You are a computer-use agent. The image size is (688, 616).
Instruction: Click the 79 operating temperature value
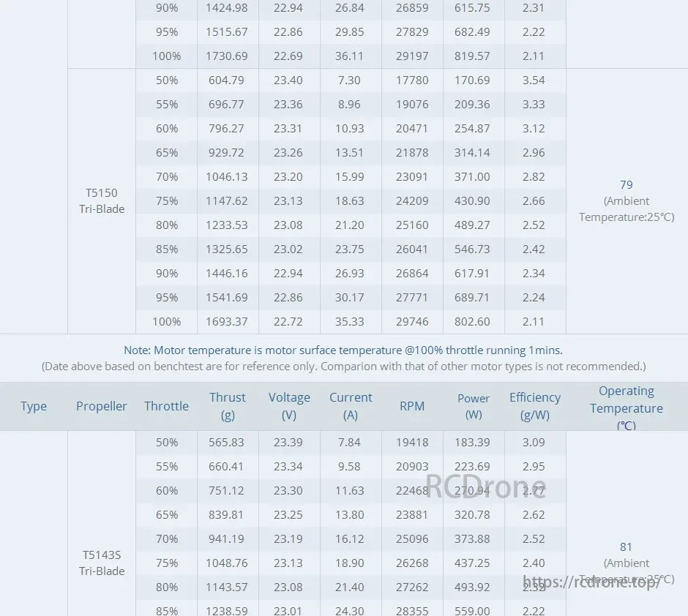pyautogui.click(x=626, y=185)
